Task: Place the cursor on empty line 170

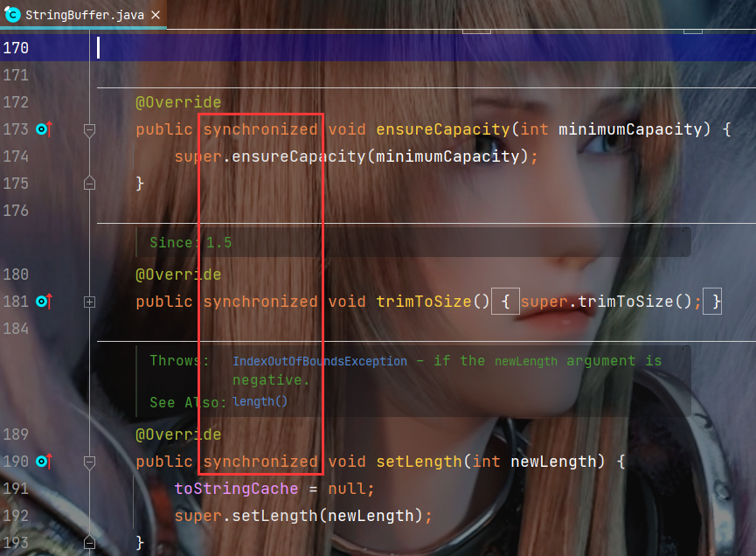Action: point(424,48)
